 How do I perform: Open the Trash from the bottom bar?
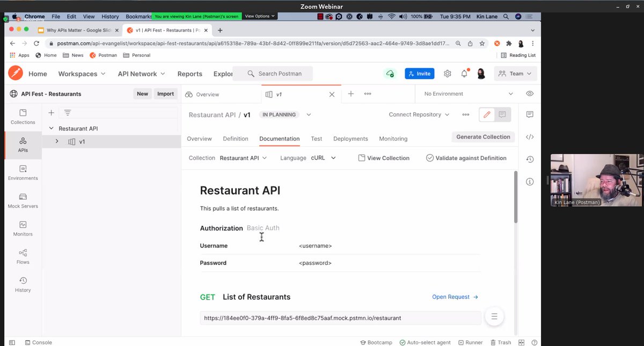coord(501,342)
